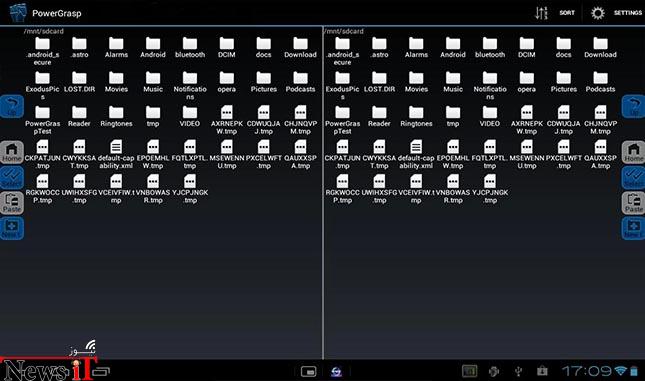Open default-capability.xml in the right pane
The image size is (645, 381).
(416, 155)
